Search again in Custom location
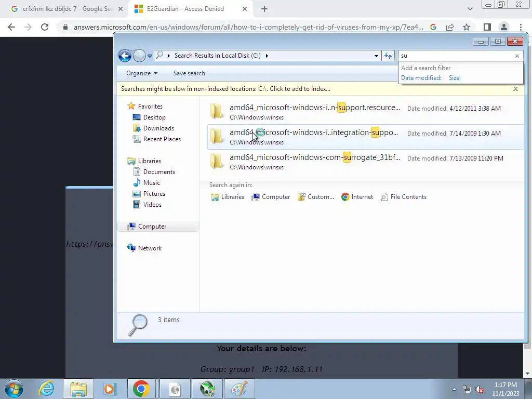Screen dimensions: 532x399 316,197
